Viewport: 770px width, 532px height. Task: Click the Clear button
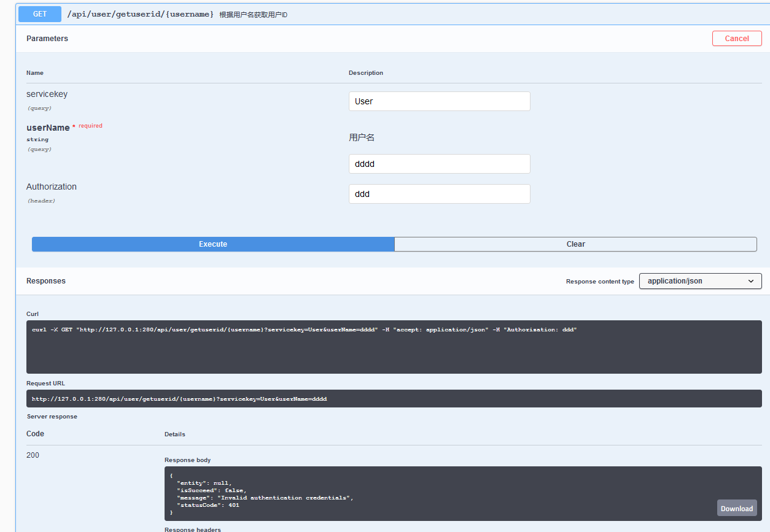[x=575, y=244]
